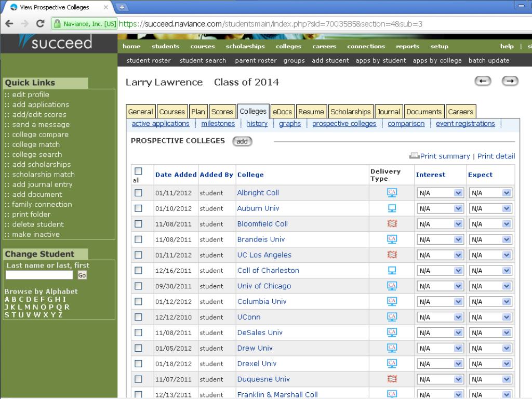Check the Bloomfield Coll row checkbox

(138, 224)
